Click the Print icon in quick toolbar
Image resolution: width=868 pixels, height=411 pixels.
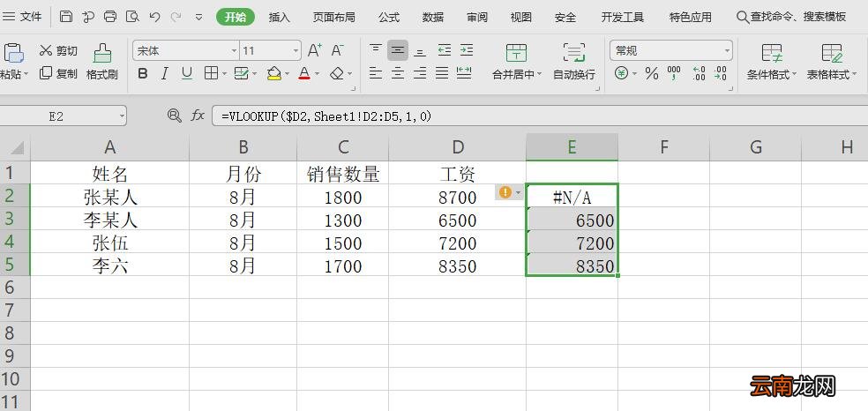click(110, 17)
